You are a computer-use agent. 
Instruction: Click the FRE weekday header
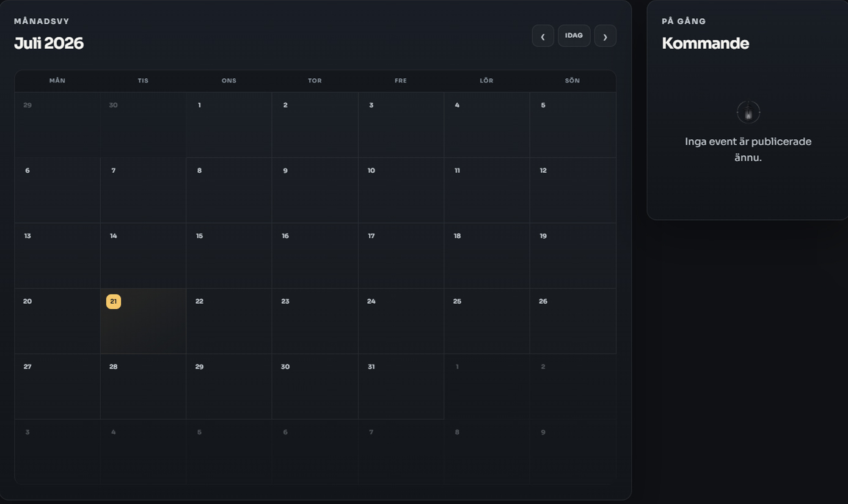pos(401,81)
